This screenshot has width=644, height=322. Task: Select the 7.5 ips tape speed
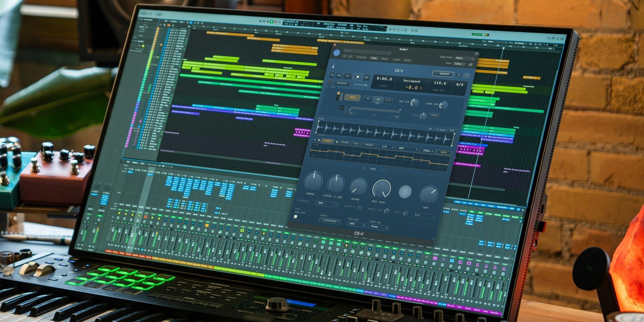[x=388, y=100]
